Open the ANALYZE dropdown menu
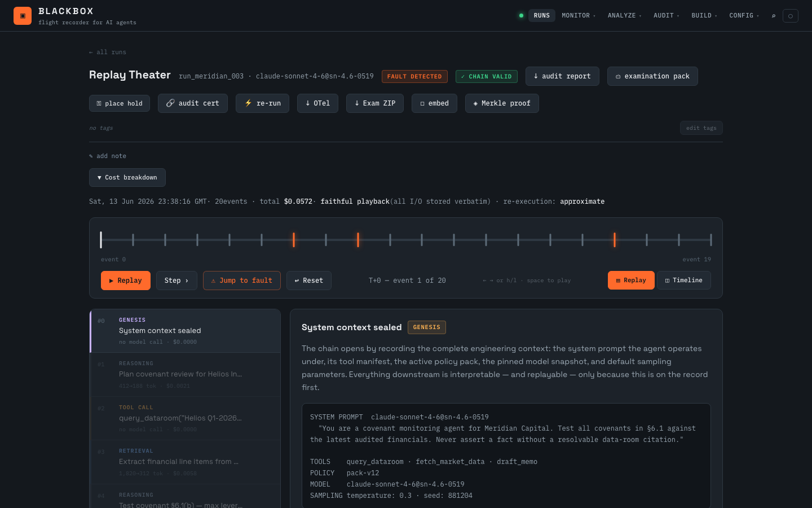 624,16
